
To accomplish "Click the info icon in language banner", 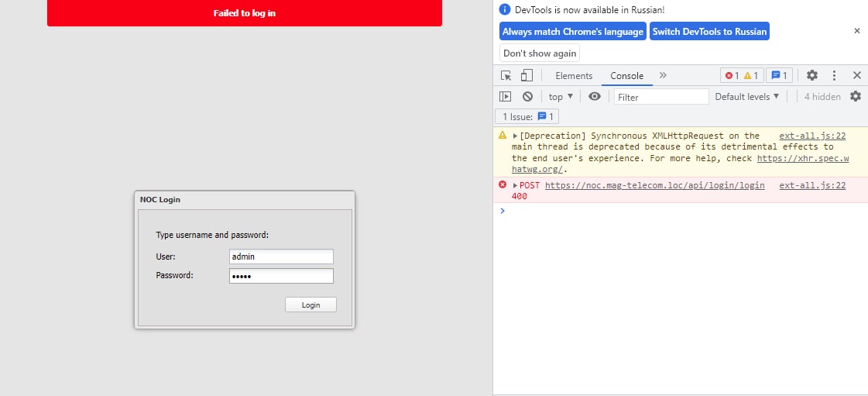I will 504,9.
